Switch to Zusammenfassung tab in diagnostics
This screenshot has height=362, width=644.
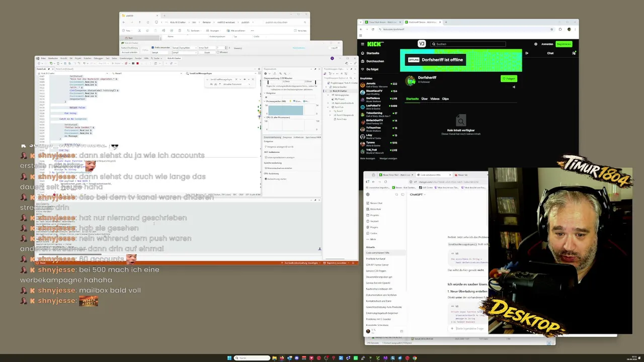(x=272, y=137)
